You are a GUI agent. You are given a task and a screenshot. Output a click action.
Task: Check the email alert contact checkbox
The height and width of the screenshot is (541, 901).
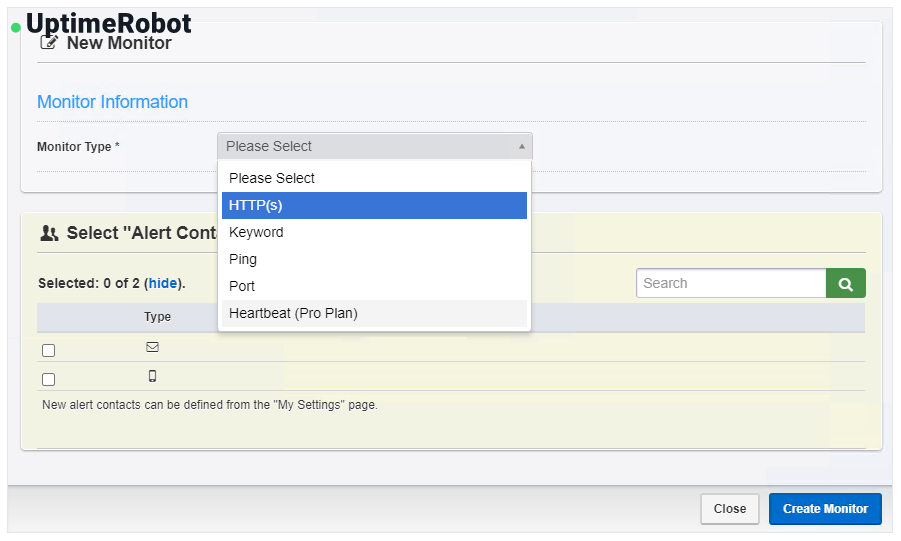click(x=49, y=351)
